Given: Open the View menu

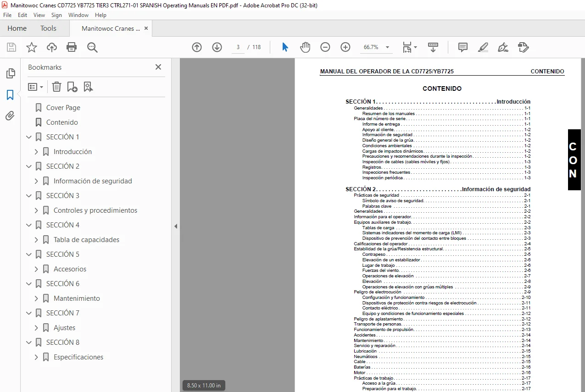Looking at the screenshot, I should click(x=39, y=15).
